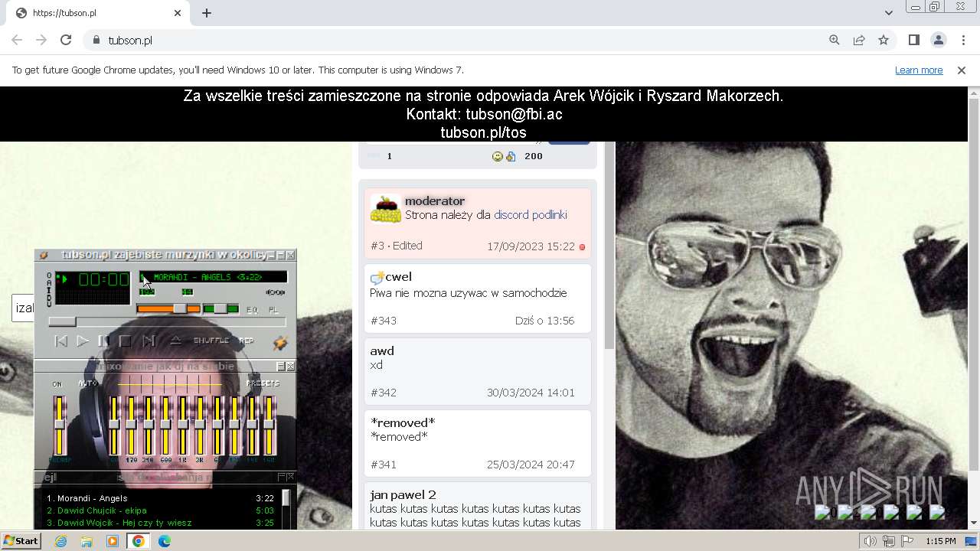This screenshot has height=551, width=980.
Task: Click the comments panel scrollbar
Action: (x=609, y=245)
